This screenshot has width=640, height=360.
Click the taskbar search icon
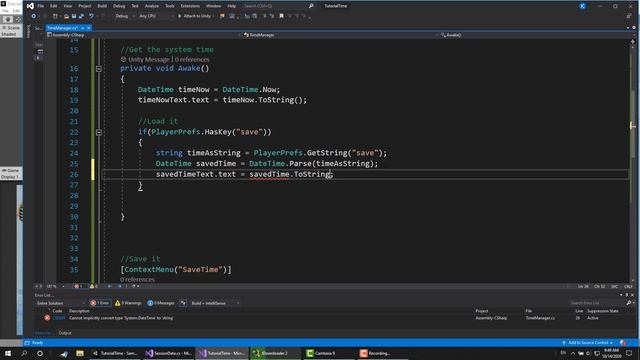pyautogui.click(x=24, y=353)
